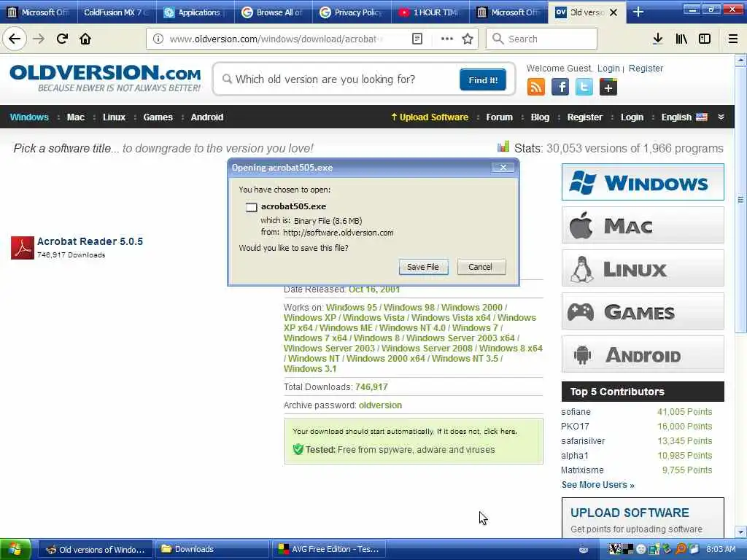Expand the nav bar double chevron

point(721,117)
